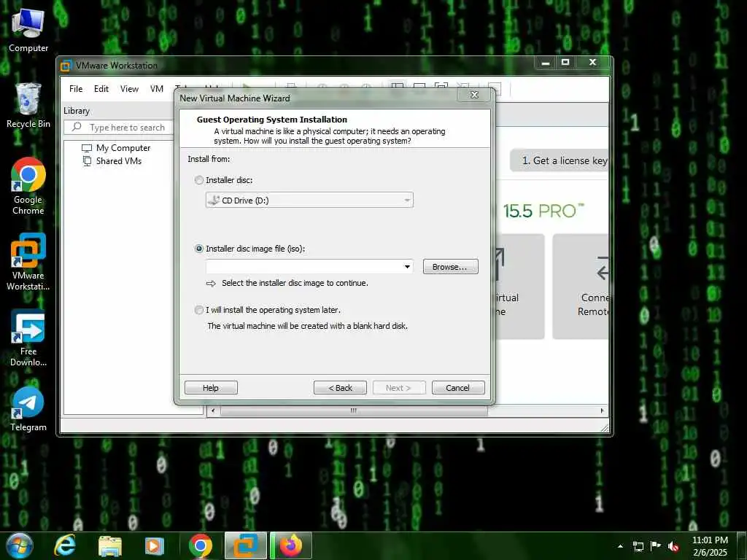
Task: Open the CD Drive (D:) dropdown
Action: coord(309,200)
